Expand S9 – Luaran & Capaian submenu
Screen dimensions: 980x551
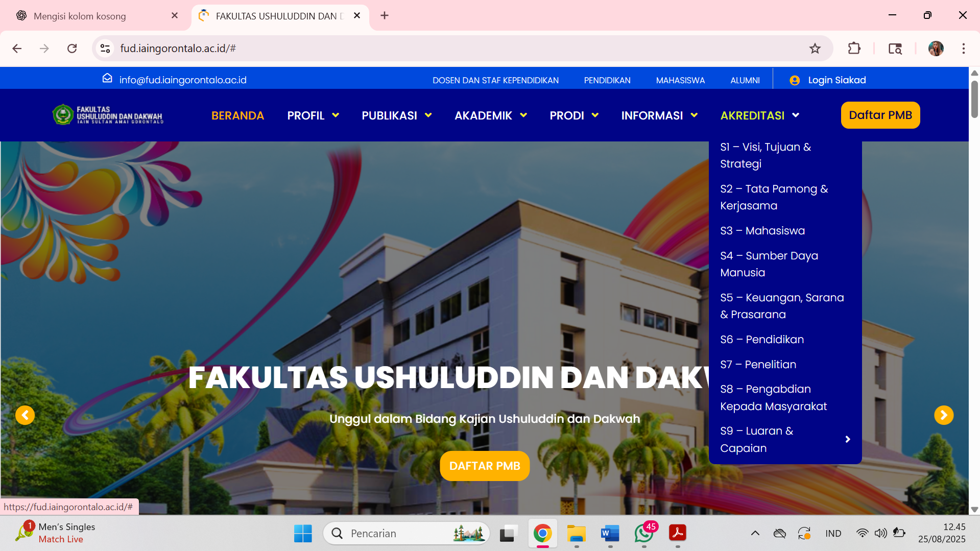[x=848, y=439]
